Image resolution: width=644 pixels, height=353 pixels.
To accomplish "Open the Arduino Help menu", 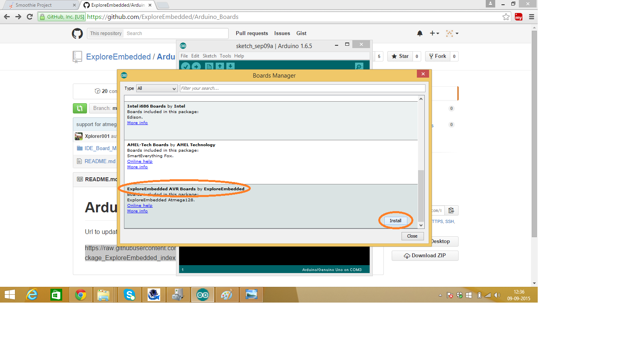I will tap(239, 56).
